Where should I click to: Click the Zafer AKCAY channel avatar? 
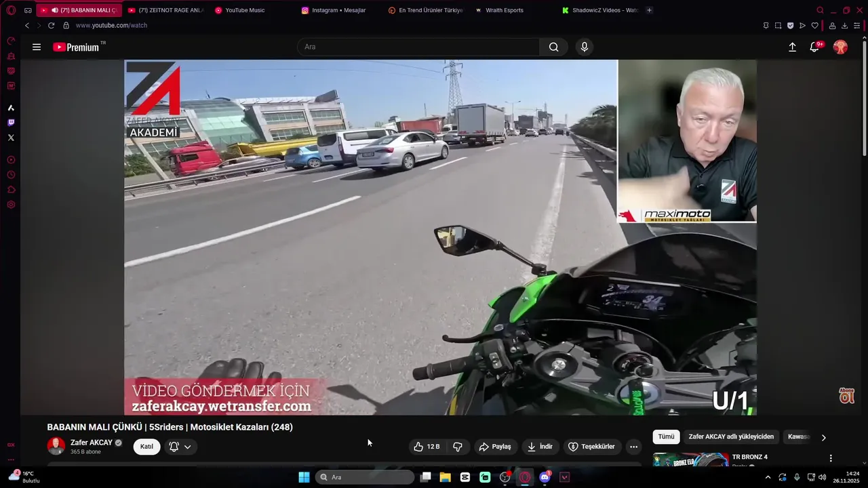coord(56,446)
